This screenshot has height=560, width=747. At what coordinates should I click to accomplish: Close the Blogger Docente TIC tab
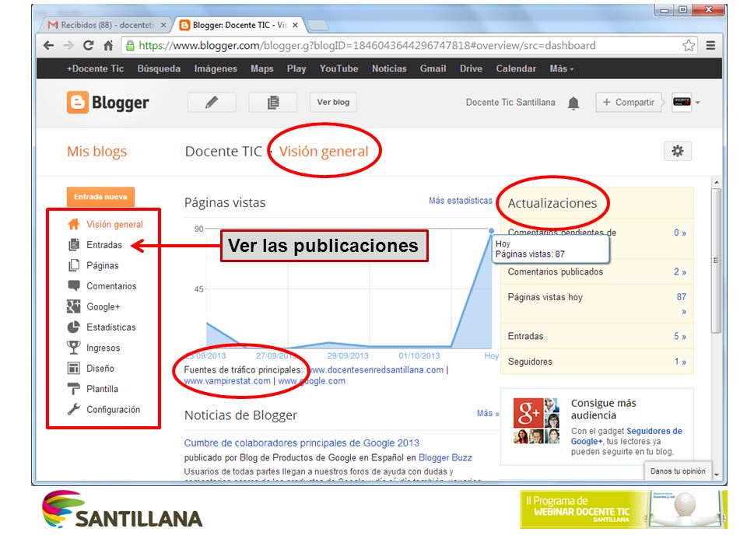[296, 25]
